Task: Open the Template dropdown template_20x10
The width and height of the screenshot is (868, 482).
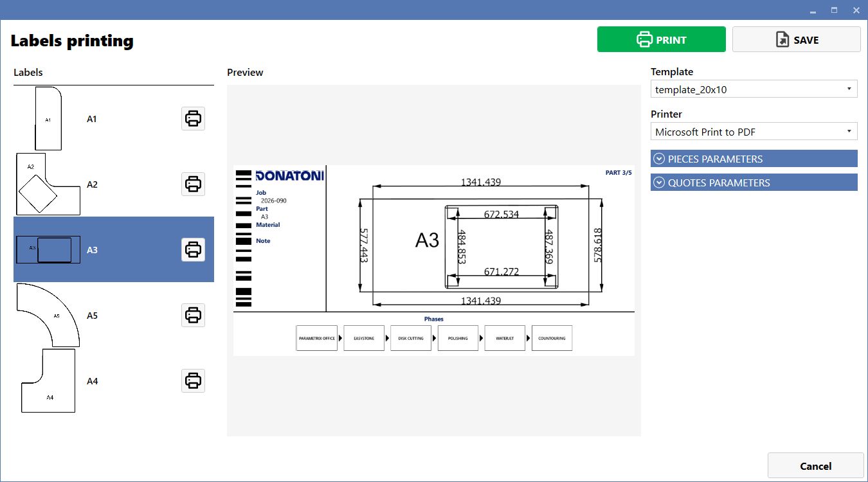Action: point(754,89)
